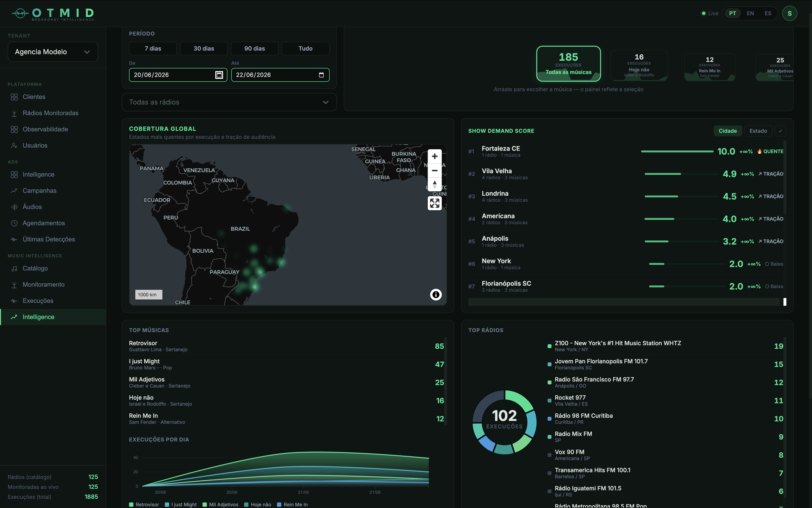The height and width of the screenshot is (508, 812).
Task: Zoom out on the map
Action: [435, 170]
